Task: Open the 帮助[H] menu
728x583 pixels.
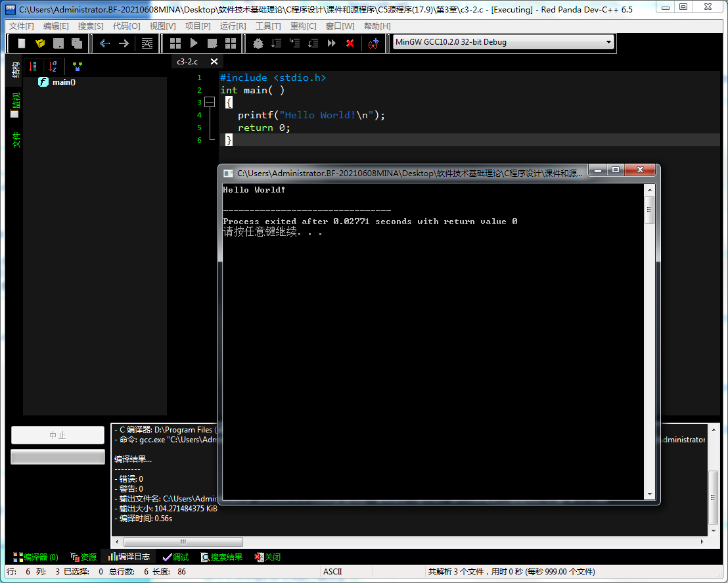Action: coord(377,26)
